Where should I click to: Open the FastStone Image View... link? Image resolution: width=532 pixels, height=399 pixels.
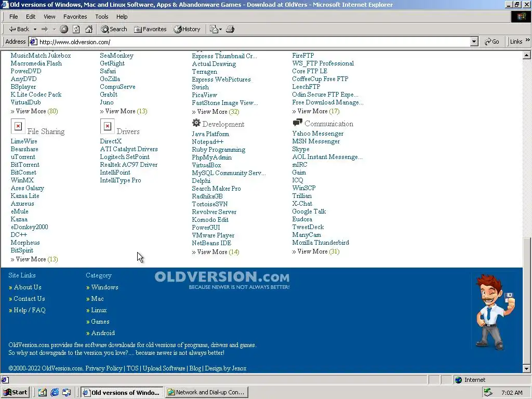tap(225, 103)
